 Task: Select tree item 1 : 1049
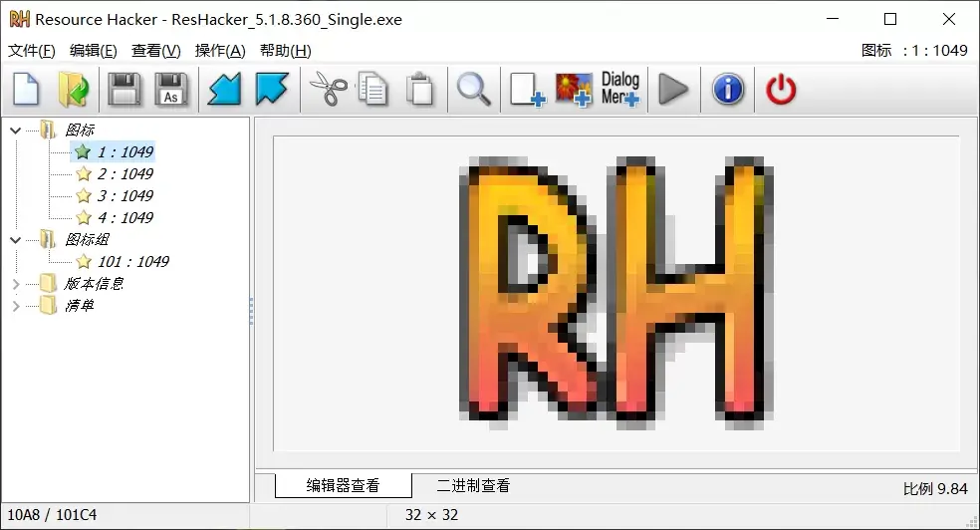(x=125, y=151)
